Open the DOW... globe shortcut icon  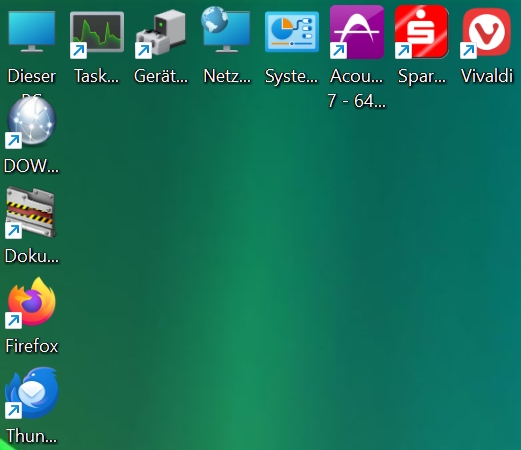click(31, 123)
